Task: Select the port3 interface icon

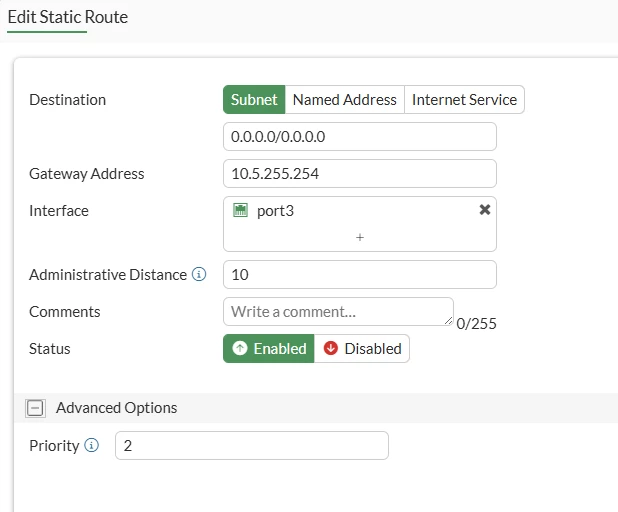Action: (x=240, y=210)
